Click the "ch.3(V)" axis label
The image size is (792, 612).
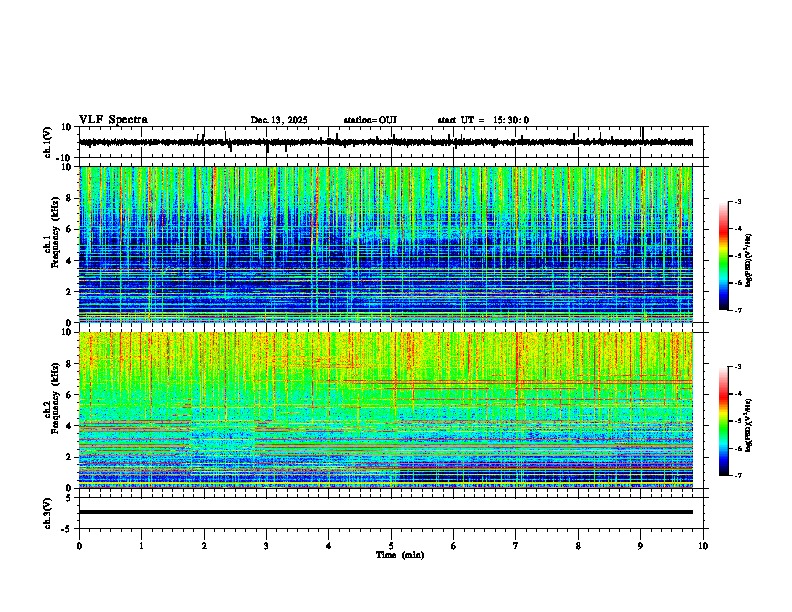coord(48,513)
